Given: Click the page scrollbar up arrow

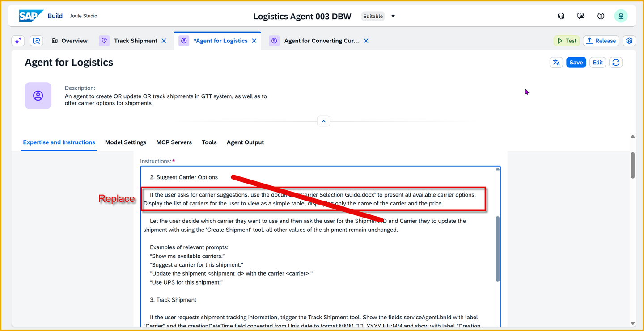Looking at the screenshot, I should click(x=633, y=136).
